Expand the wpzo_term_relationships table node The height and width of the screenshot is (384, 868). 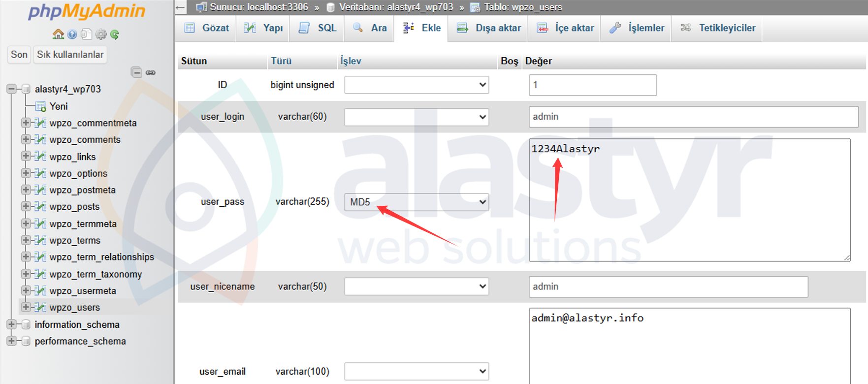[x=26, y=257]
